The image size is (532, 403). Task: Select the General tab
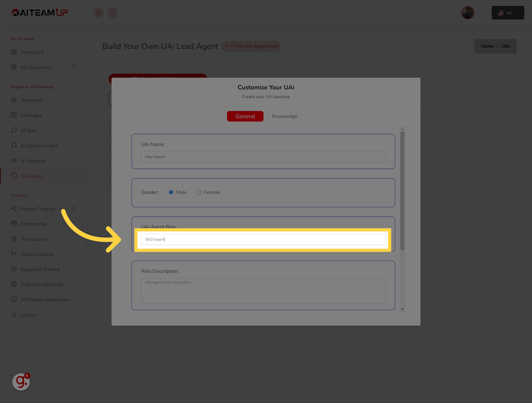point(245,116)
